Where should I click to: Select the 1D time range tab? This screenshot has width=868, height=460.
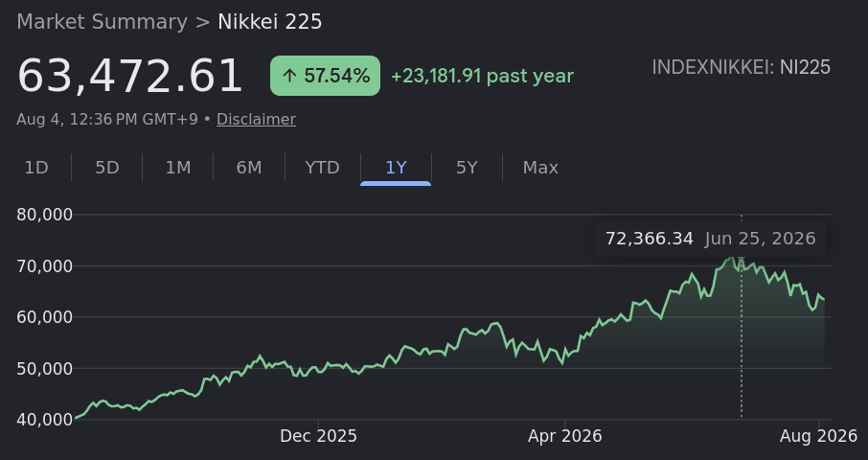click(36, 167)
